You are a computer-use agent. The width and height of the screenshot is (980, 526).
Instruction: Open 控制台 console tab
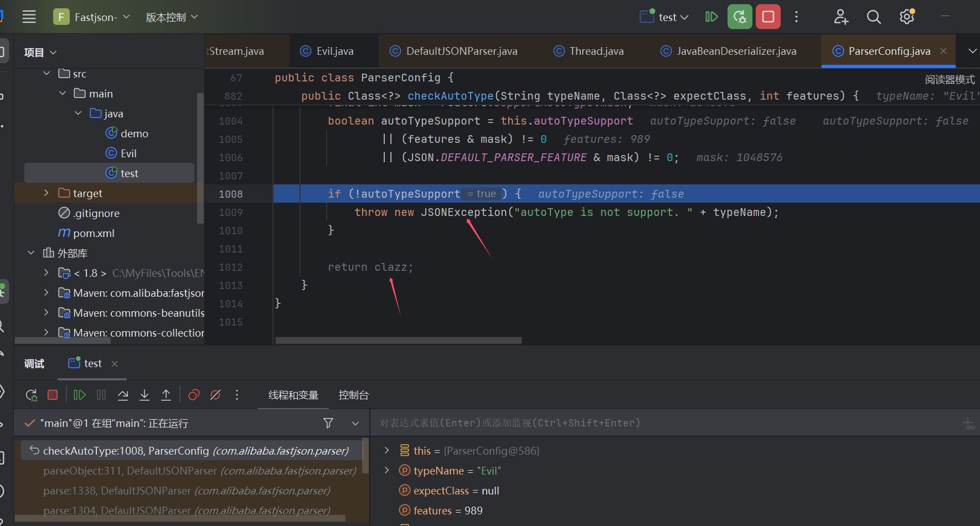point(353,395)
